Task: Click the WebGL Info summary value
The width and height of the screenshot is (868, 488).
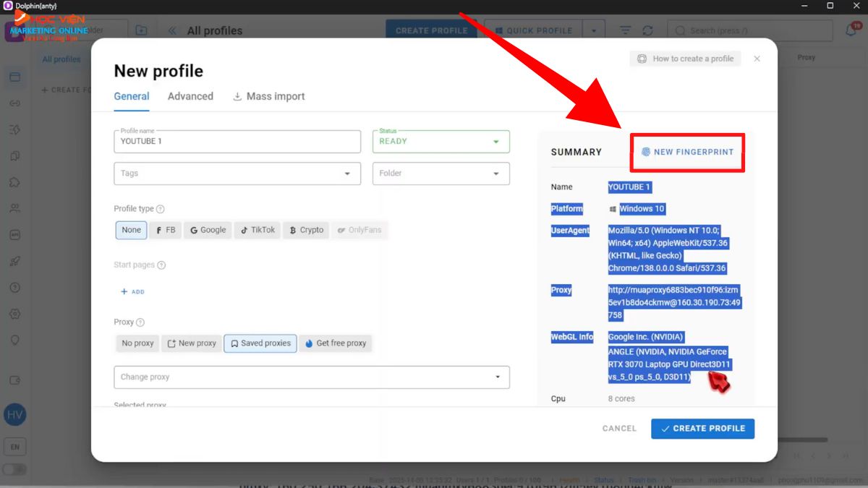Action: (x=669, y=357)
